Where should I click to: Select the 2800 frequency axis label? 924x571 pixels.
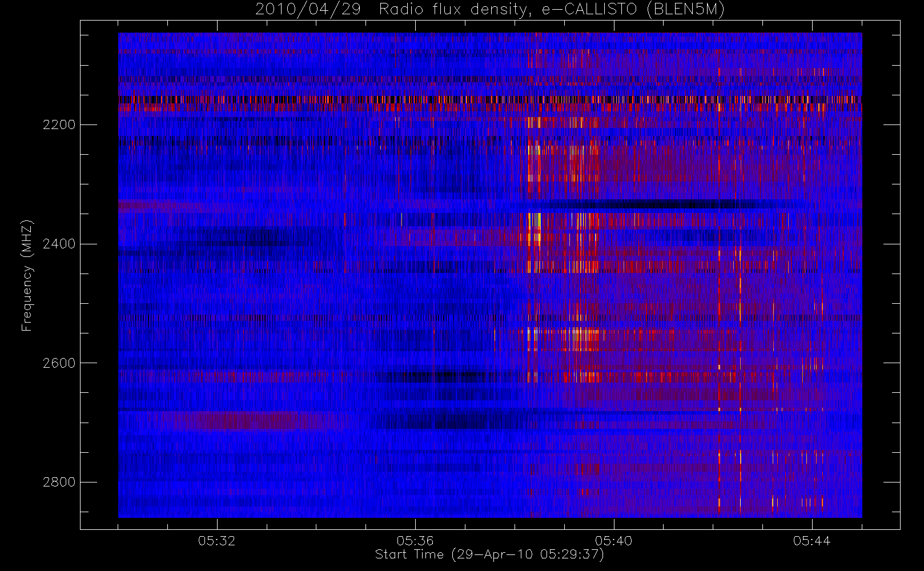59,482
